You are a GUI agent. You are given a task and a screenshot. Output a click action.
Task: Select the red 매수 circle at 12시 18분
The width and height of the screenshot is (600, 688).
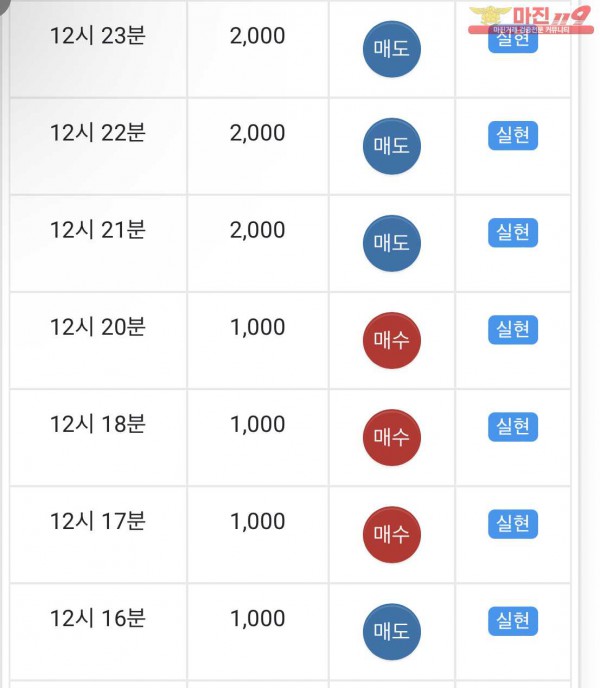pos(391,437)
